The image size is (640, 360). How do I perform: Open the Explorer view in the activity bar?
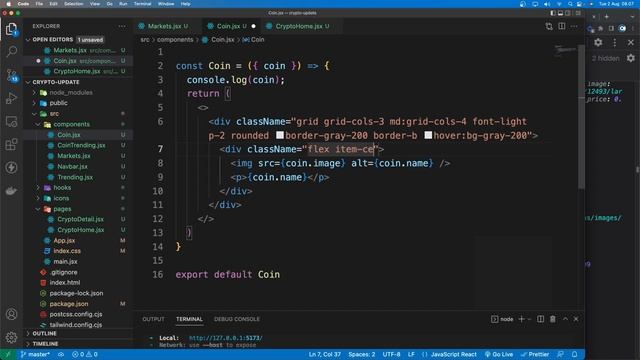(11, 29)
